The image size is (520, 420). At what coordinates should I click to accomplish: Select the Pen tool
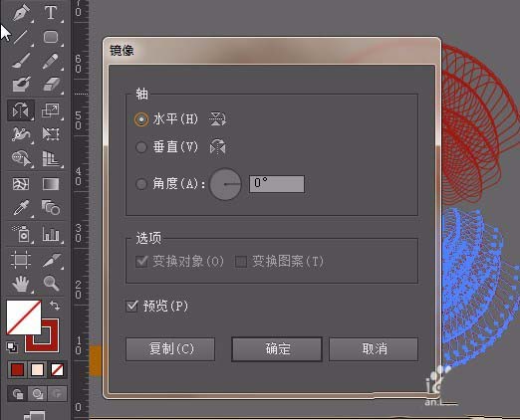pyautogui.click(x=21, y=13)
